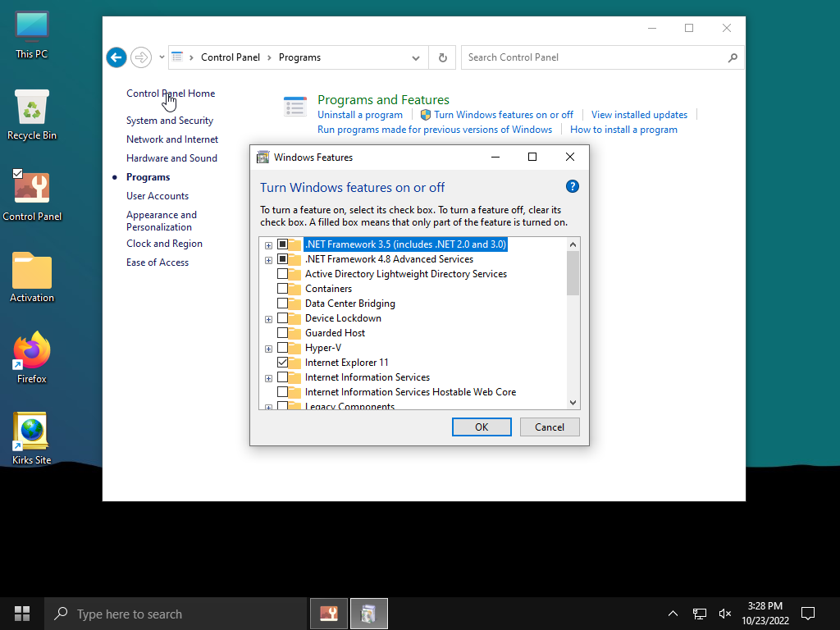Open recent locations dropdown arrow
This screenshot has height=630, width=840.
point(162,57)
